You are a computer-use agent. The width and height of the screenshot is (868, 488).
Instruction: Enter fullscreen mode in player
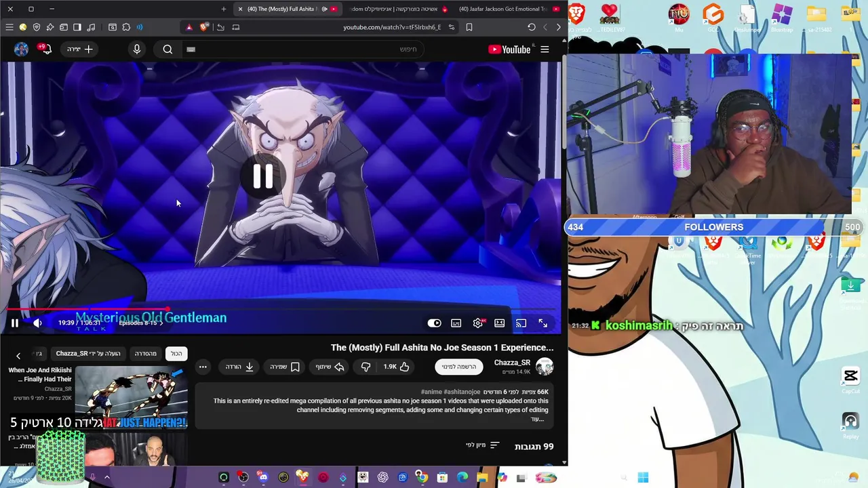(x=542, y=323)
